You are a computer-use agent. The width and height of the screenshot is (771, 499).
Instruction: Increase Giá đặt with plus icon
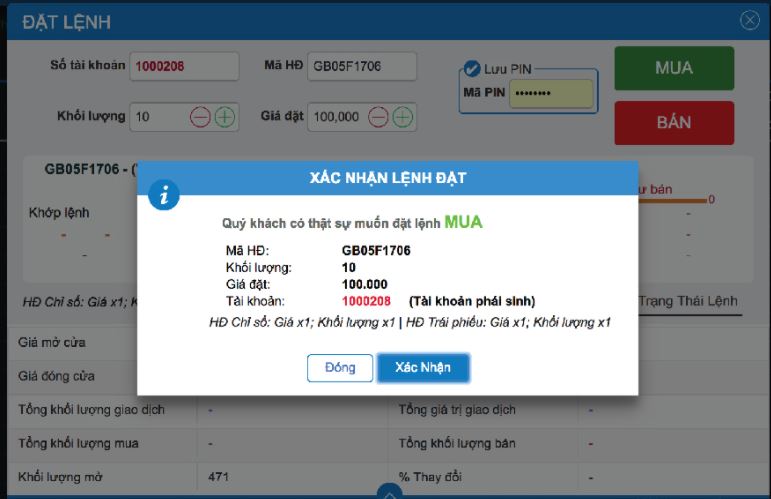(x=403, y=117)
